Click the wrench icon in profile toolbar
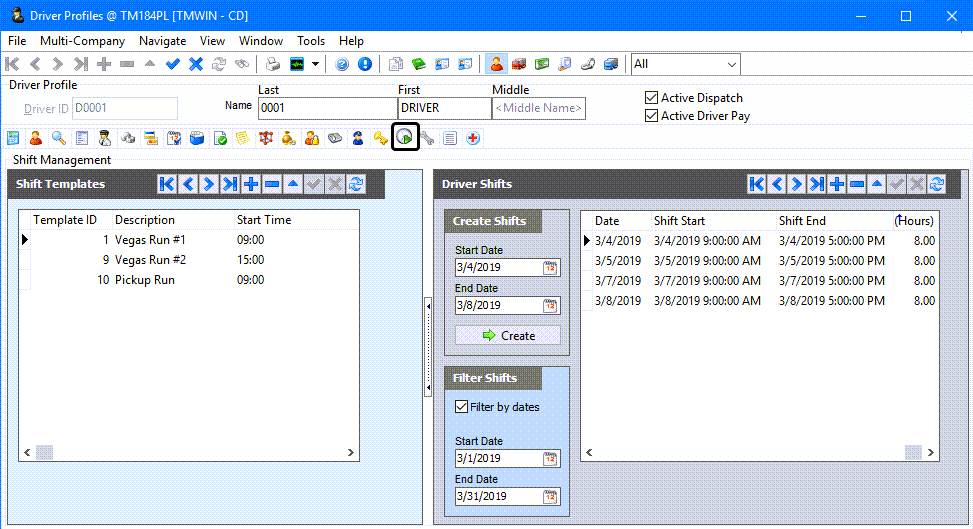Viewport: 973px width, 529px height. pyautogui.click(x=427, y=138)
